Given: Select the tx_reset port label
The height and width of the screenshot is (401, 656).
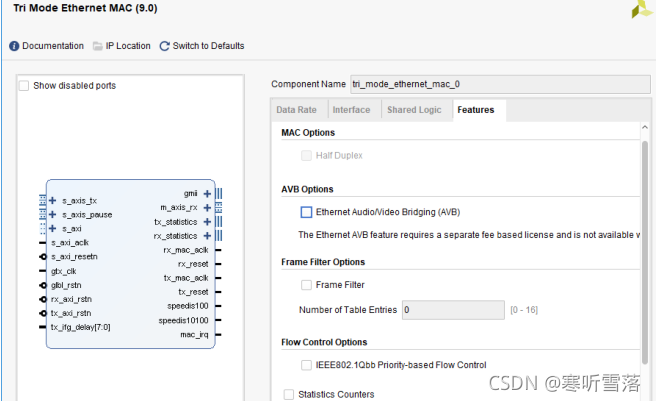Looking at the screenshot, I should 193,292.
